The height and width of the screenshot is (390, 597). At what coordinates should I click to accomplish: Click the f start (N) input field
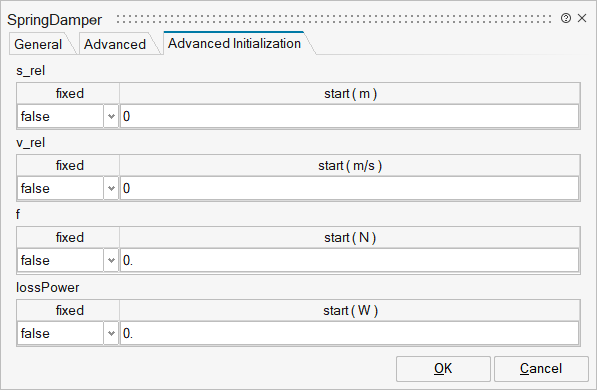[x=350, y=261]
